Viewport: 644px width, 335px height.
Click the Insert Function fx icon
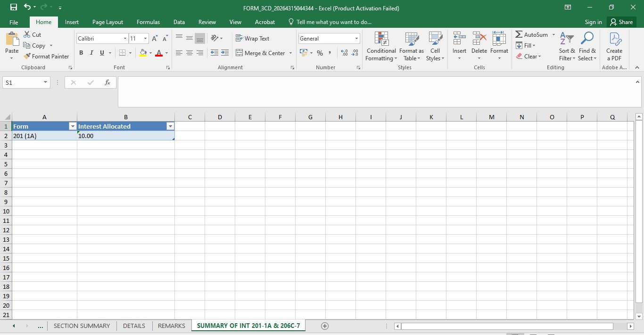(x=107, y=82)
